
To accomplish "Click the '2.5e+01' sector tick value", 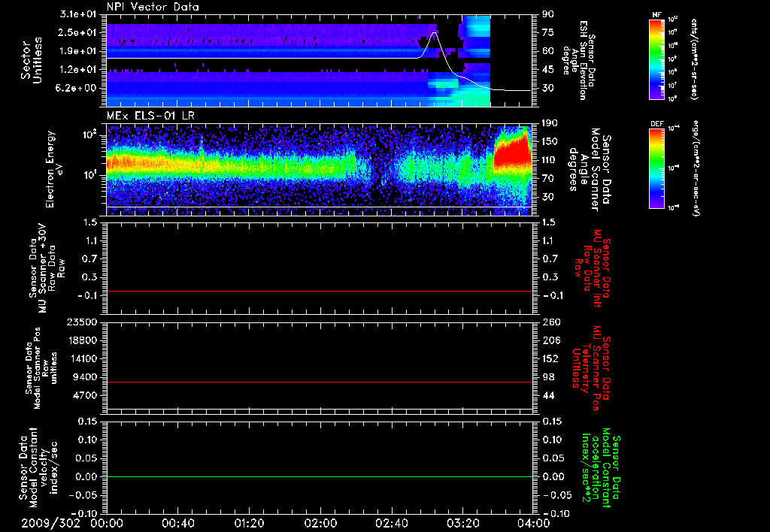I will (x=78, y=32).
